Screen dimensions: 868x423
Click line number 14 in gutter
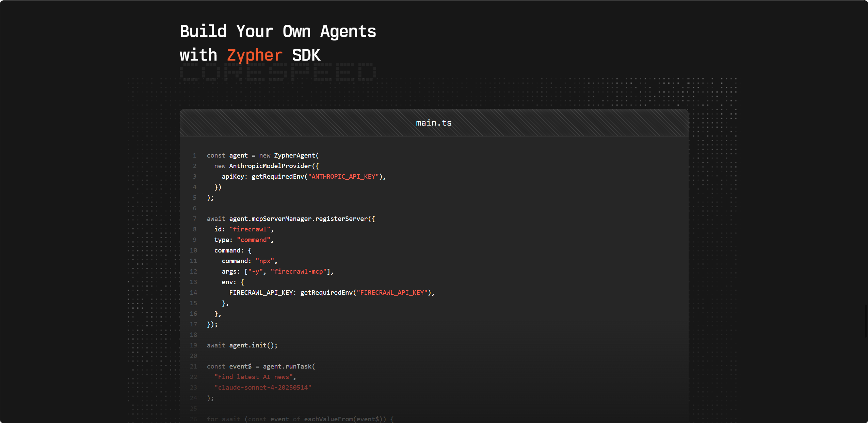[x=193, y=292]
